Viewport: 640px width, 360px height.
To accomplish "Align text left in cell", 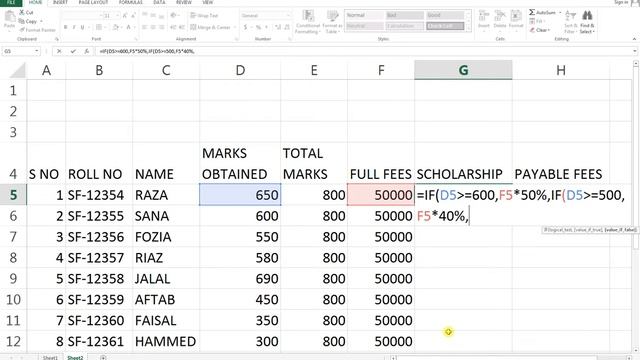I will 144,27.
